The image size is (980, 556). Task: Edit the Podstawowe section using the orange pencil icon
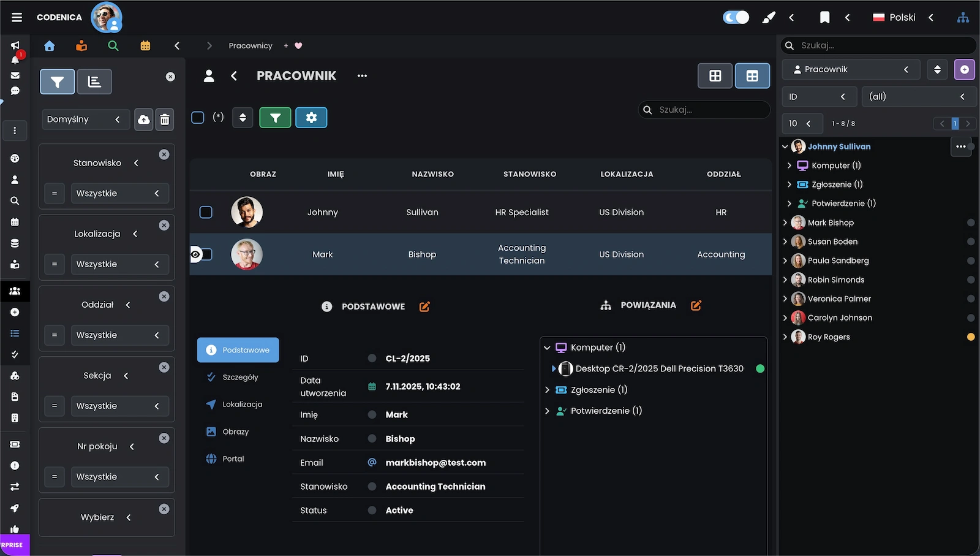click(x=424, y=307)
